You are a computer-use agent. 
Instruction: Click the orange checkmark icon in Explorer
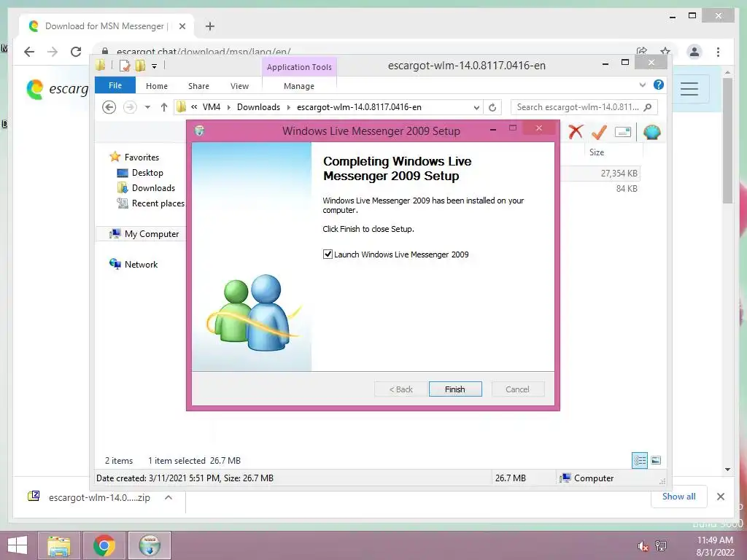[x=599, y=132]
